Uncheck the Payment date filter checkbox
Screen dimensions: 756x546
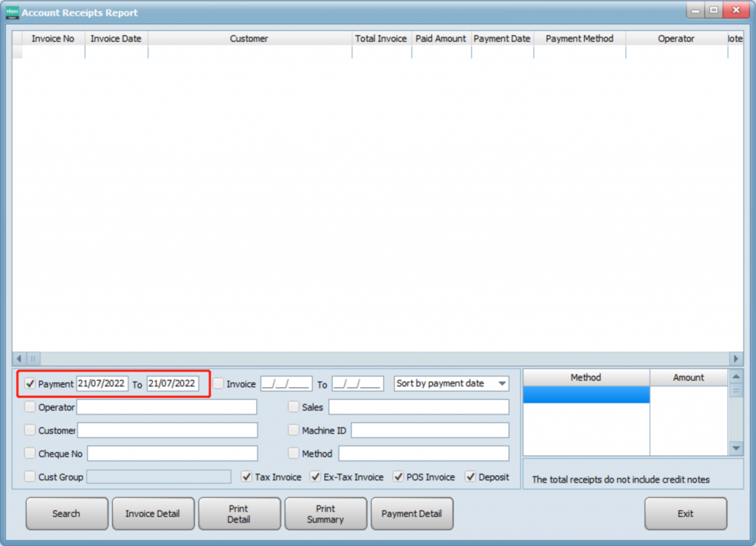pyautogui.click(x=30, y=383)
